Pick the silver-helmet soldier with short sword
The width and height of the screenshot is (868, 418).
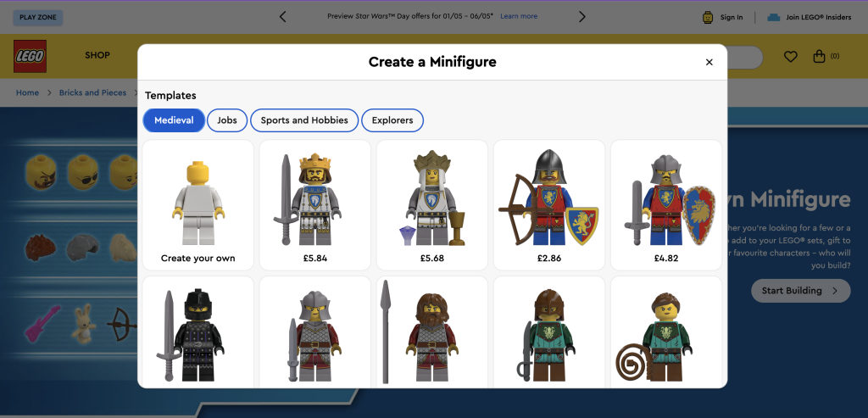coord(315,332)
